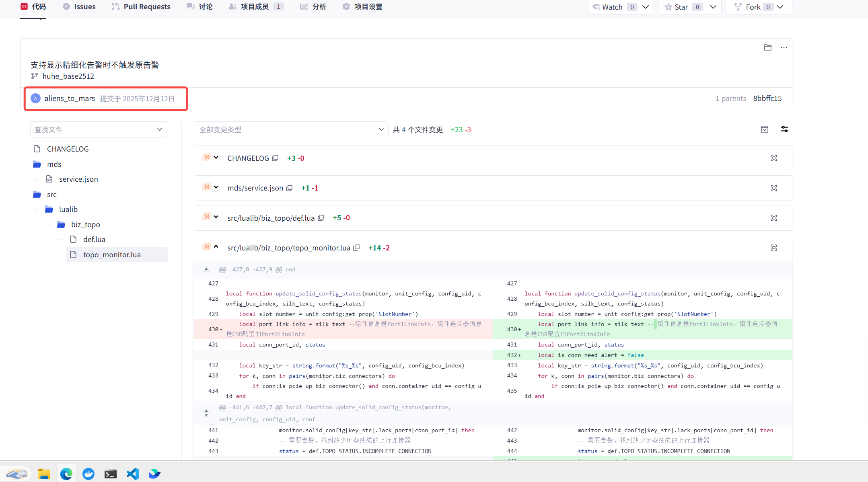
Task: Collapse the topo_monitor.lua diff section
Action: [x=216, y=247]
